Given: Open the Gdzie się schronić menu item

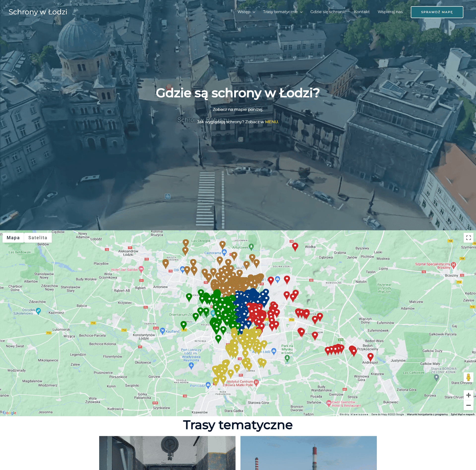Looking at the screenshot, I should click(x=328, y=12).
